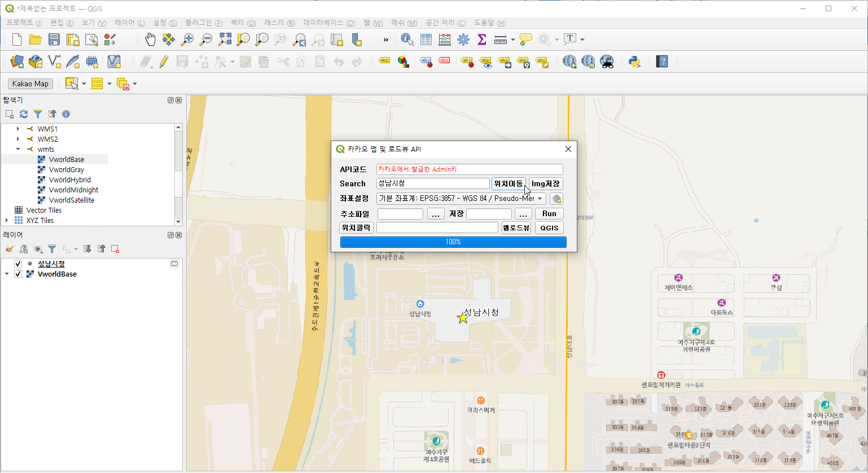Screen dimensions: 868x473
Task: Expand VworldBase layer in Layers panel
Action: tap(7, 274)
